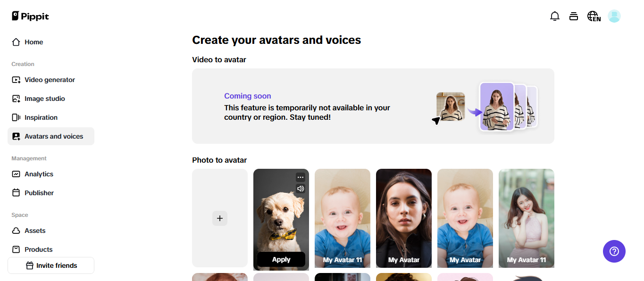Click the Invite friends button
The height and width of the screenshot is (281, 644).
51,265
